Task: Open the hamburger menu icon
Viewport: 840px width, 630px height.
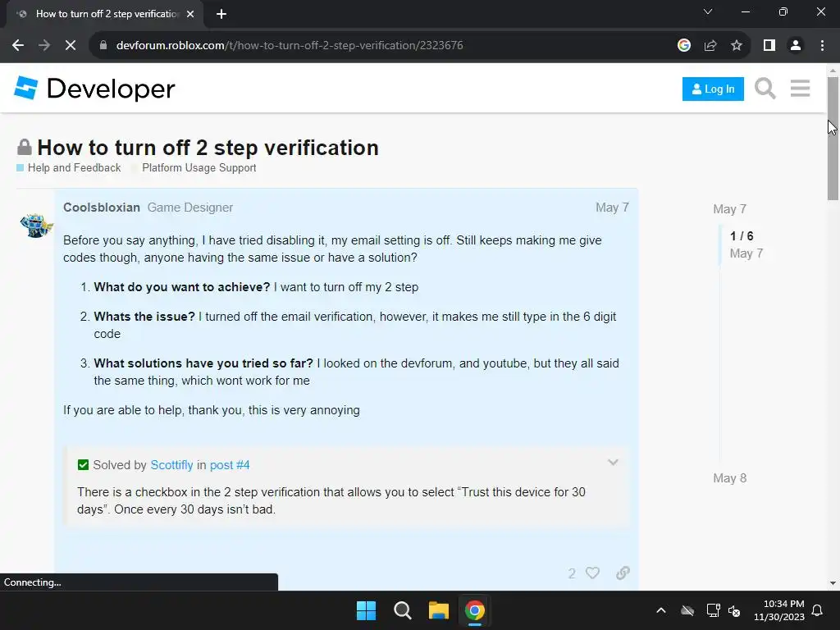Action: click(x=800, y=89)
